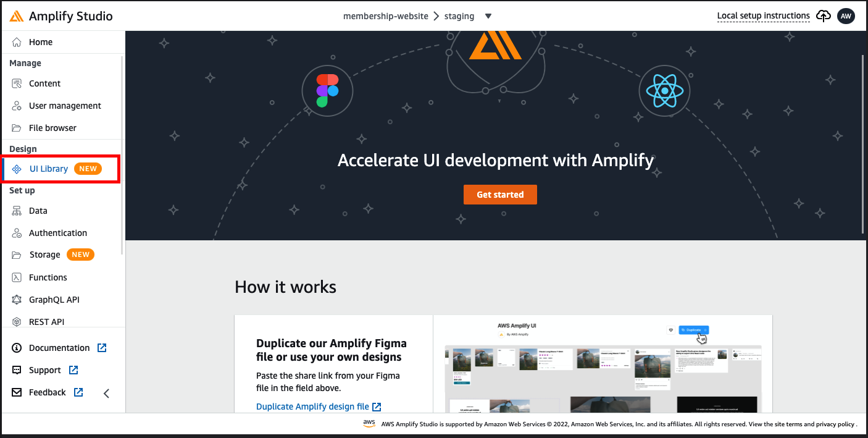Viewport: 868px width, 438px height.
Task: Open Local setup instructions link
Action: pos(763,16)
